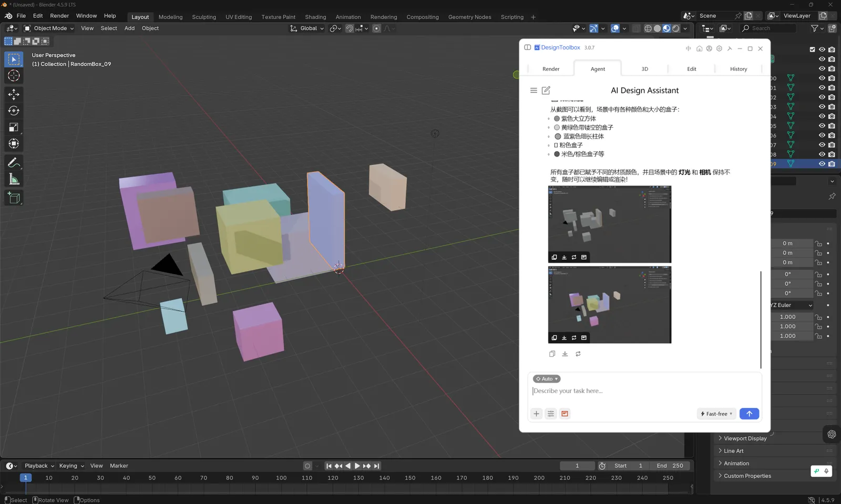The height and width of the screenshot is (504, 841).
Task: Activate the Transform tool
Action: coord(14,143)
